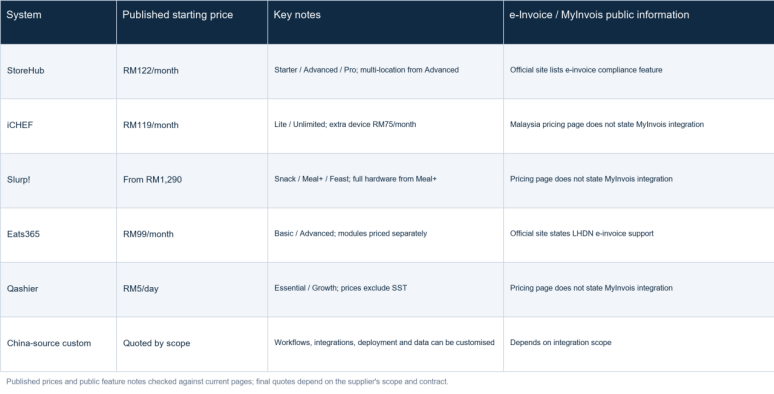Screen dimensions: 774x394
Task: Select the Published starting price header
Action: [x=192, y=22]
